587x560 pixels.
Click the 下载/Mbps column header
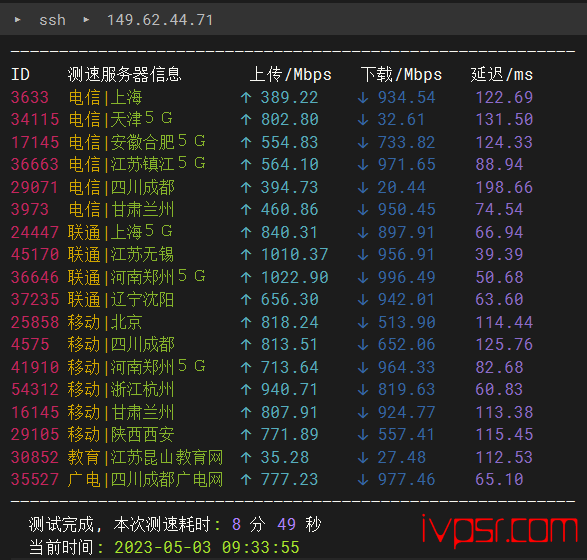[x=401, y=74]
